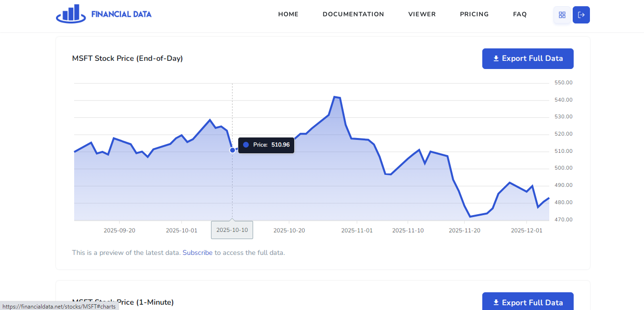Open the VIEWER menu item

422,14
